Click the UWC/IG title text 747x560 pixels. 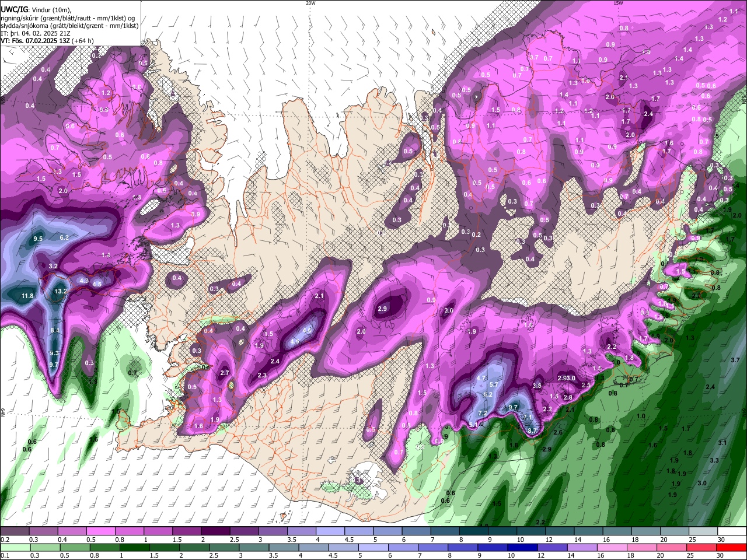pos(13,9)
